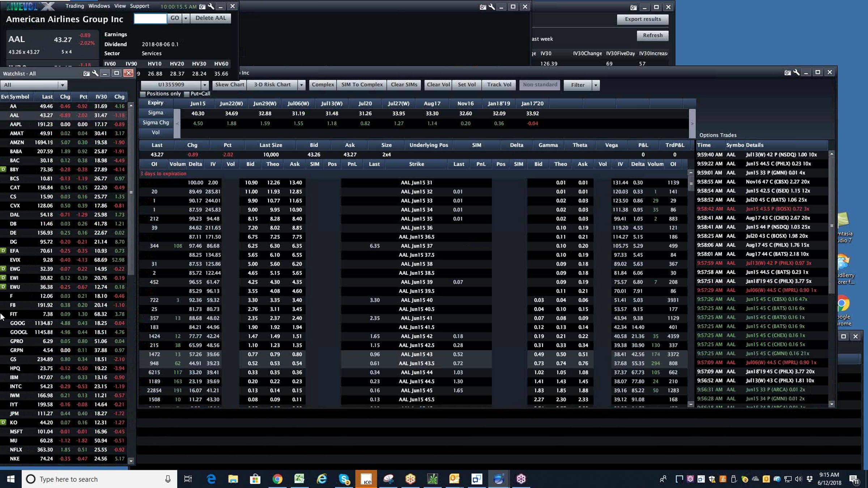Screen dimensions: 868x488
Task: Open the volume control in system tray
Action: tap(799, 479)
